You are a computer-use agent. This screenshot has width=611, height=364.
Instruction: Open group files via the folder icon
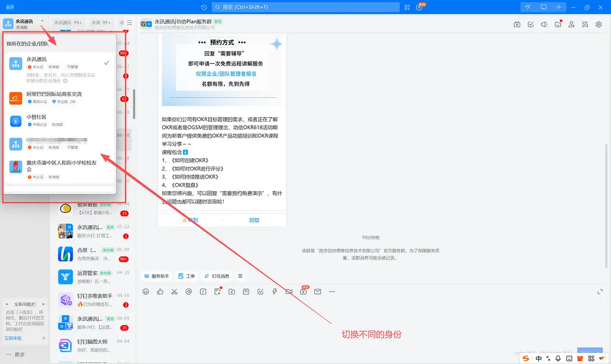[558, 24]
